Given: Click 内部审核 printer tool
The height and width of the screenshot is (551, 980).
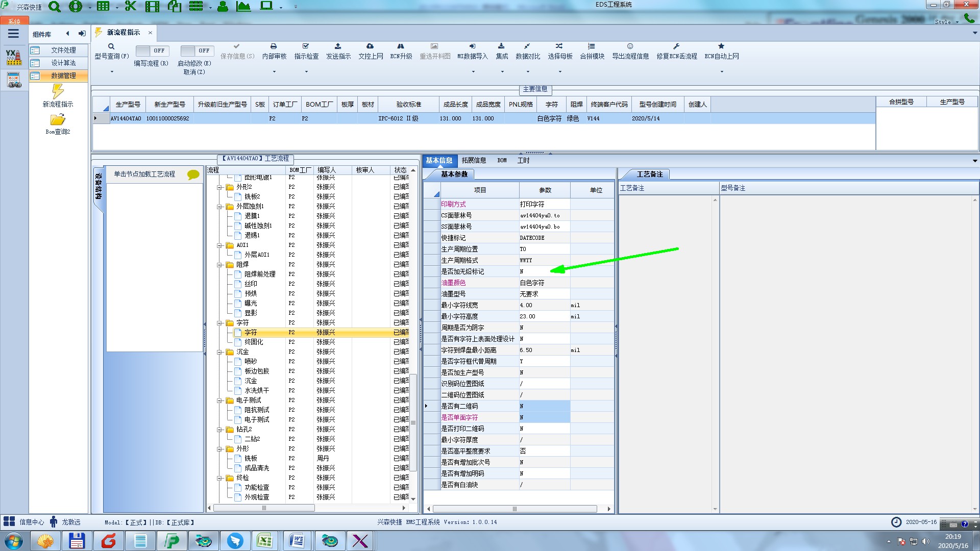Looking at the screenshot, I should pyautogui.click(x=274, y=52).
